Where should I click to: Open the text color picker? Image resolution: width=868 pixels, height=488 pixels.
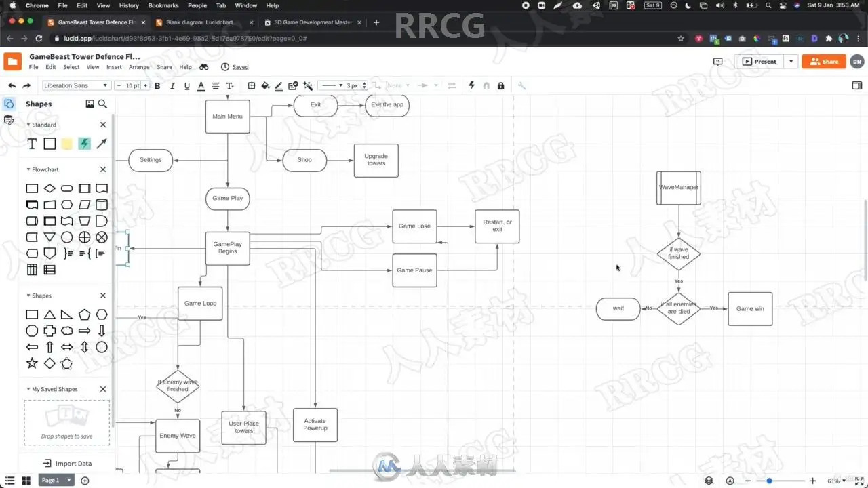201,86
